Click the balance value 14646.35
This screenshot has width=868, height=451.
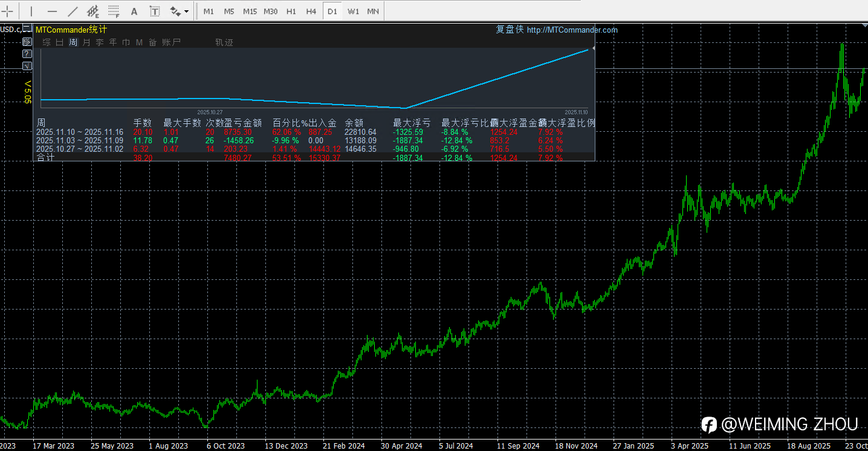point(360,149)
